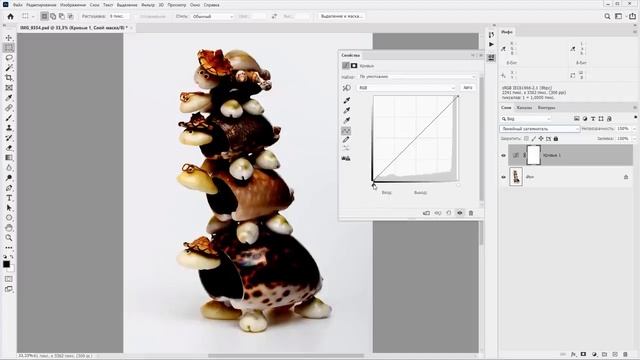Select the Dodge tool
The width and height of the screenshot is (640, 360).
[9, 178]
